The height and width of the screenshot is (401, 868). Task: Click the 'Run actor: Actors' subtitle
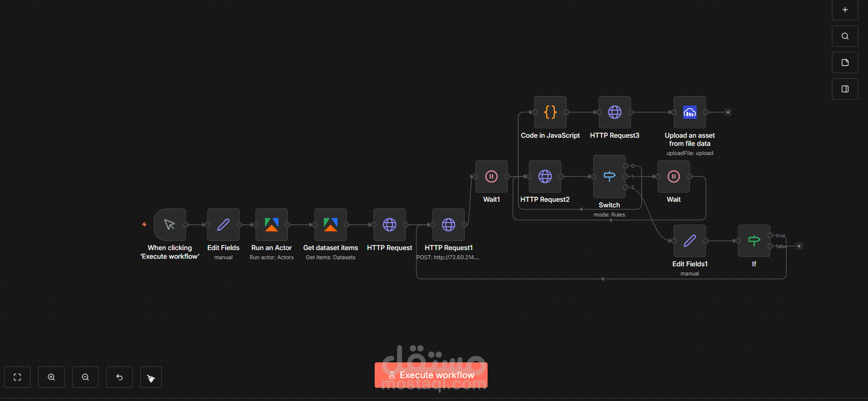[272, 257]
